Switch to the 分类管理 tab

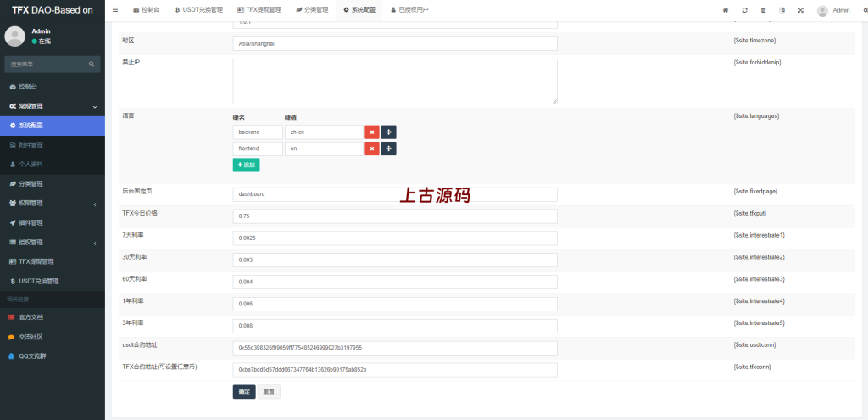tap(312, 10)
